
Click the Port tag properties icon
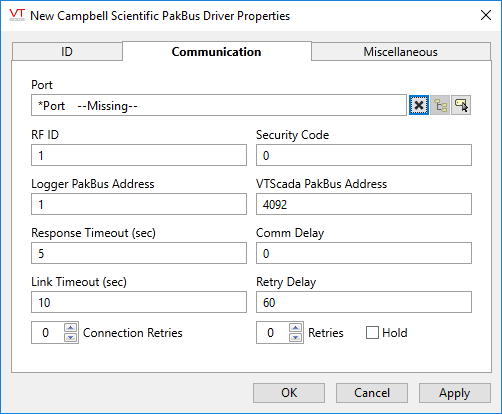click(x=461, y=105)
